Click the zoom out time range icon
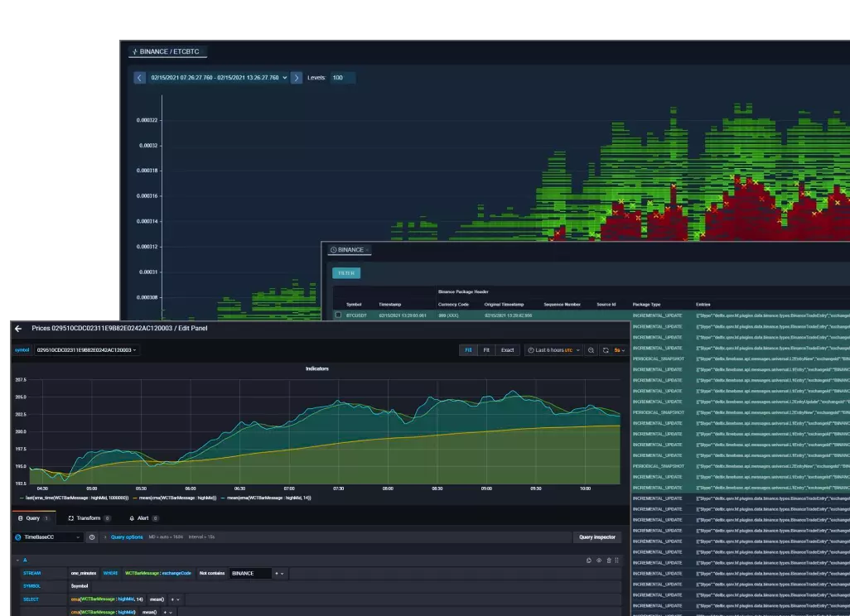850x616 pixels. point(591,350)
